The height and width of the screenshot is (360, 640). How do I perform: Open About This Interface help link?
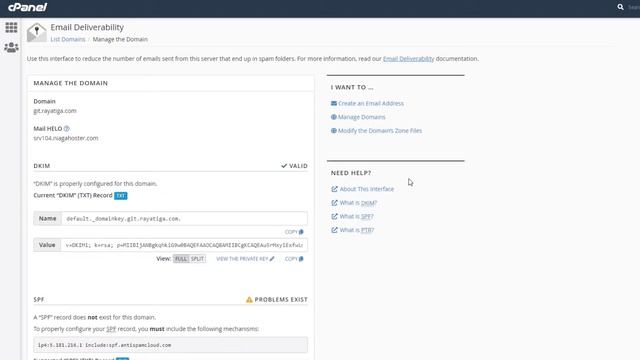coord(362,189)
